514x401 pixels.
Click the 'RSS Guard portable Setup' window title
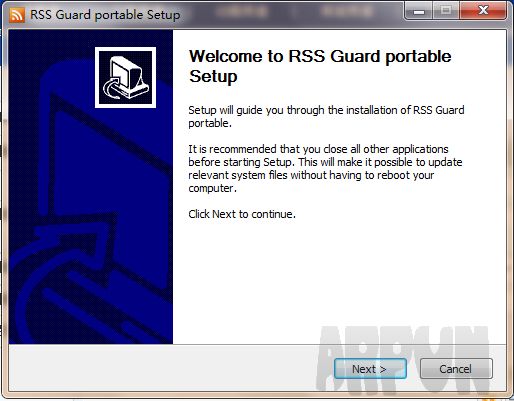coord(105,15)
